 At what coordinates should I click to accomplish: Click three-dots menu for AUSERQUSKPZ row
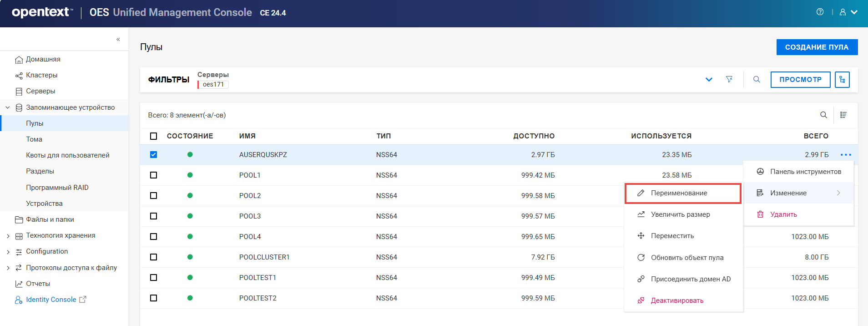pyautogui.click(x=846, y=155)
